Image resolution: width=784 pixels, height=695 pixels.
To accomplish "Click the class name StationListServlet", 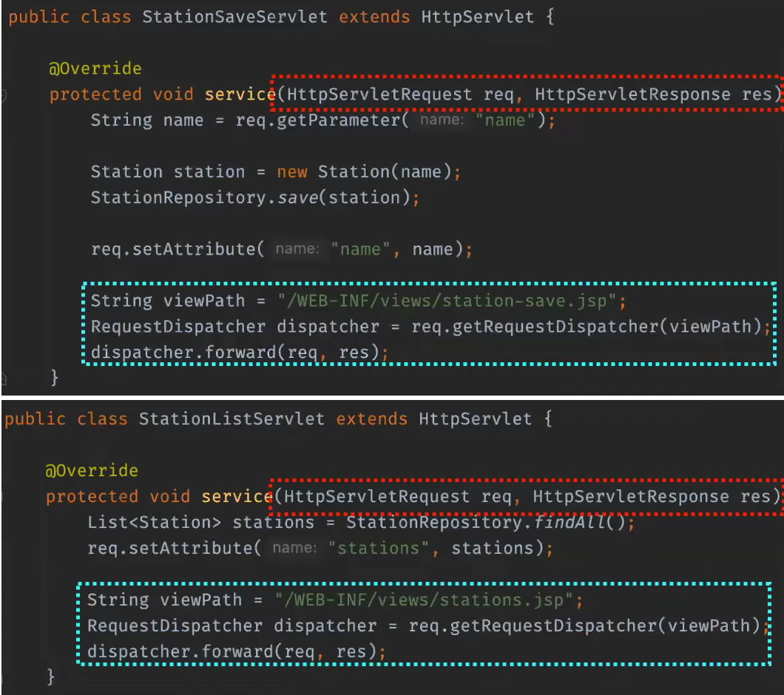I will tap(232, 418).
